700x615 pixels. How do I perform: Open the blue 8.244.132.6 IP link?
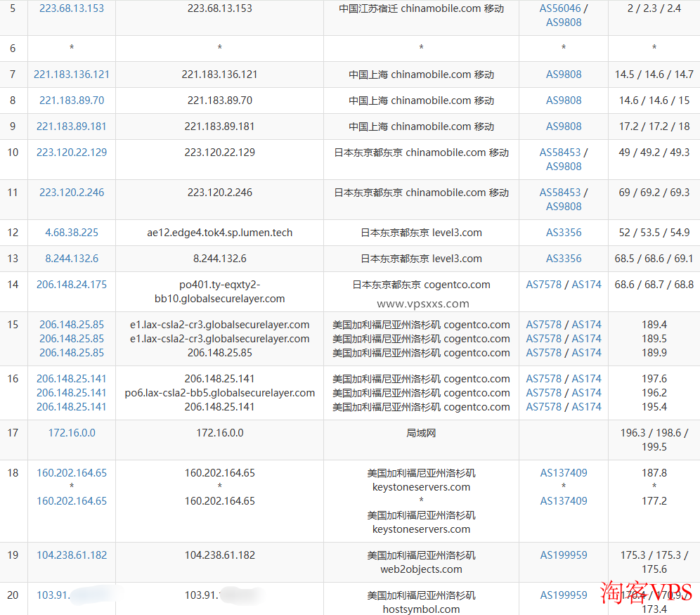(x=72, y=259)
